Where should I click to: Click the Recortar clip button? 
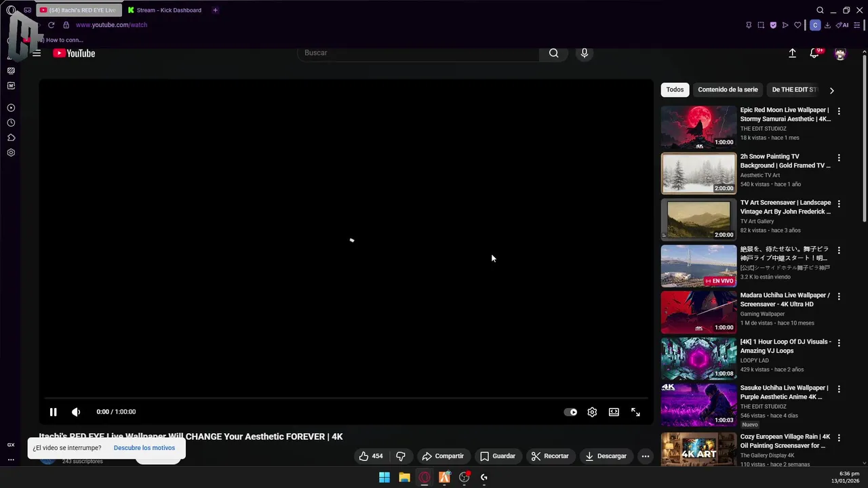click(x=550, y=456)
